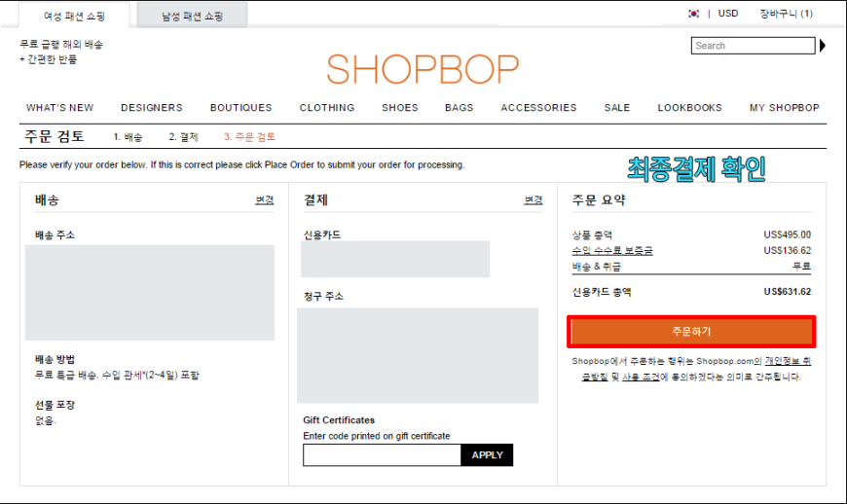Viewport: 847px width, 504px height.
Task: Click 변경 link in 배송 section
Action: click(264, 200)
